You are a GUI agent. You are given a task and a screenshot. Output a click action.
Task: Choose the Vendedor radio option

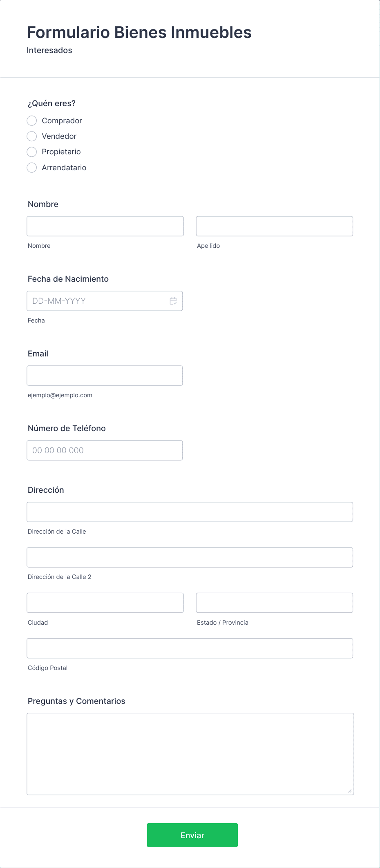click(x=32, y=136)
